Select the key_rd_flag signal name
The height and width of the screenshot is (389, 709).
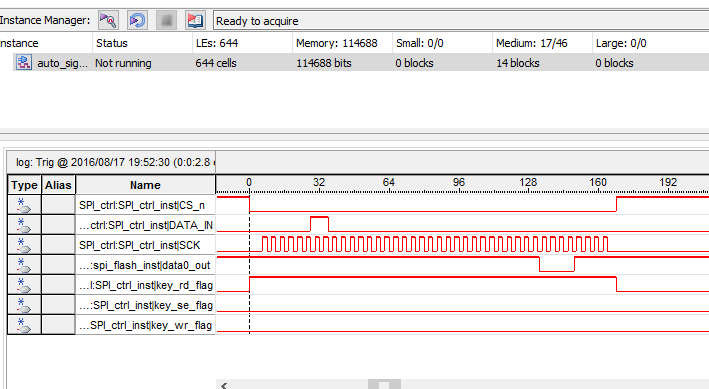pos(145,285)
